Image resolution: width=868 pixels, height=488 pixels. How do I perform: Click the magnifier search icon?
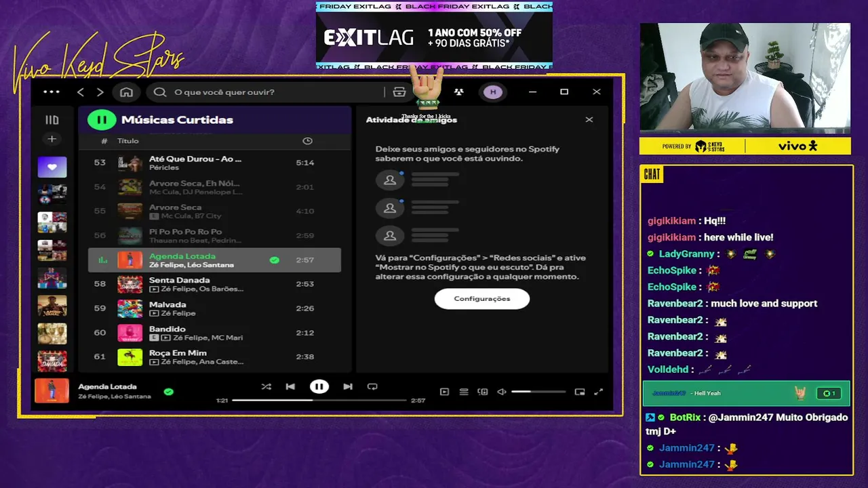point(160,92)
